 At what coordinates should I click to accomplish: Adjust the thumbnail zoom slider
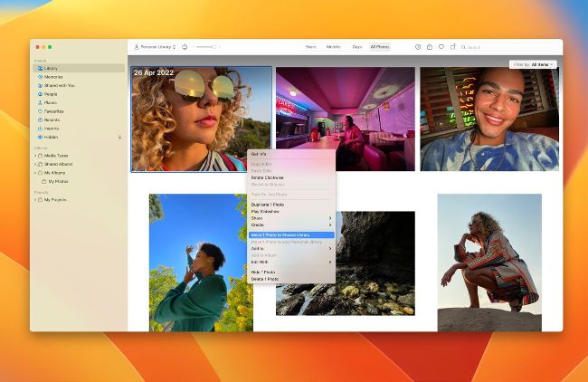(x=205, y=46)
